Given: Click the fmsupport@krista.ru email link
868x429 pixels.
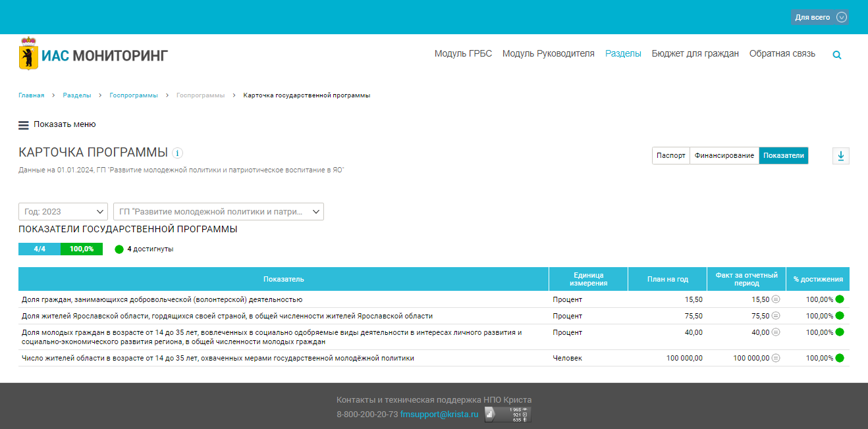Looking at the screenshot, I should tap(439, 415).
